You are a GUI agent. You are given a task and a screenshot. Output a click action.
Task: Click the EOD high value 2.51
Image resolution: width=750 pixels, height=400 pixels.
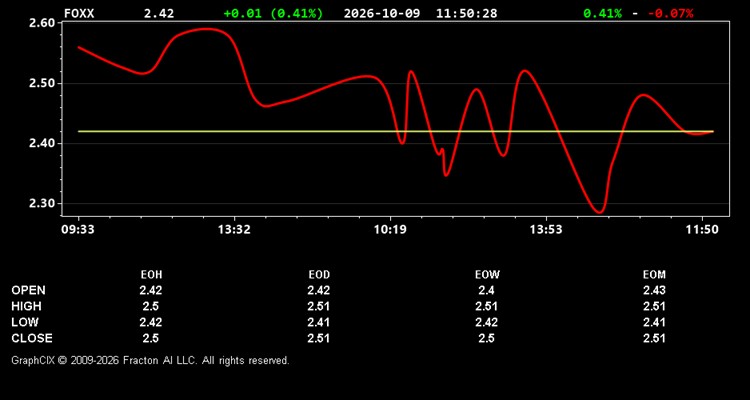pyautogui.click(x=319, y=306)
